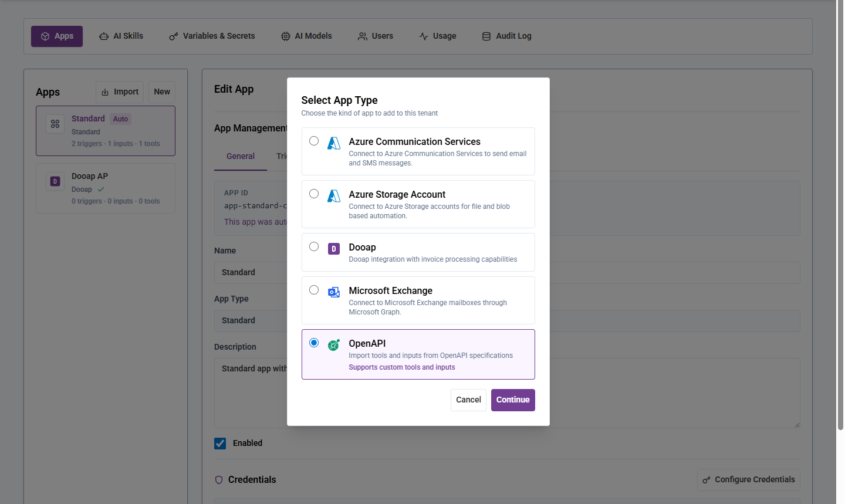
Task: Click the page vertical scrollbar
Action: coord(840,215)
